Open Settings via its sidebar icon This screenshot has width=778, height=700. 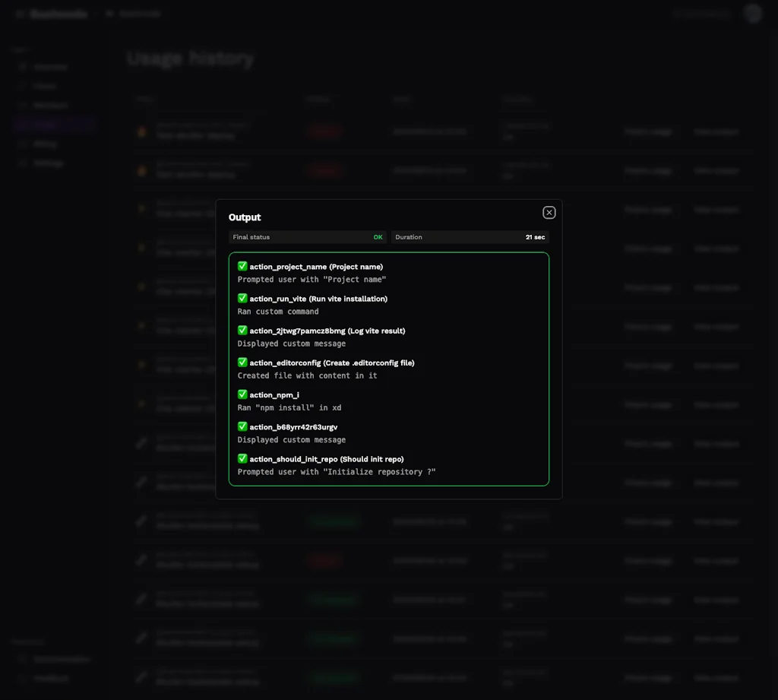23,163
